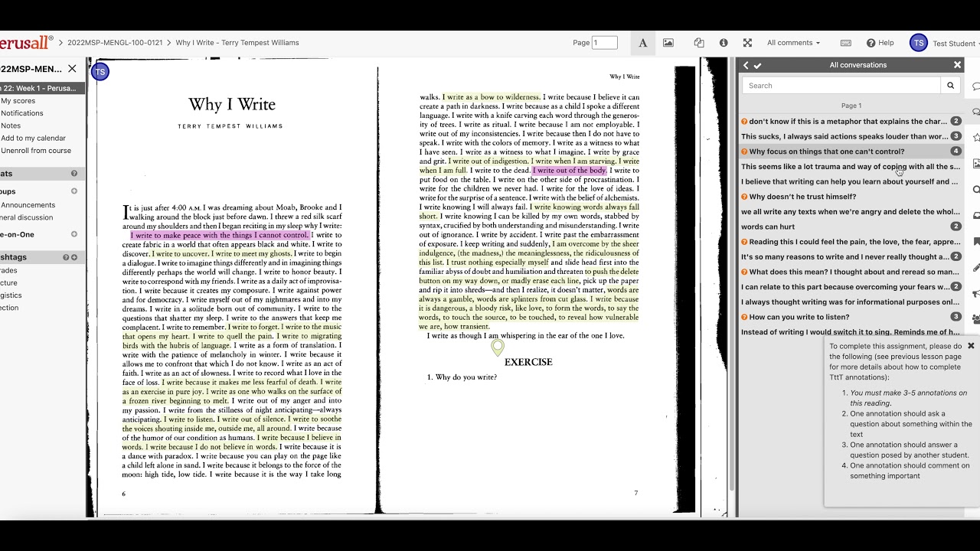The height and width of the screenshot is (551, 980).
Task: Click Unenroll from course
Action: click(x=35, y=151)
